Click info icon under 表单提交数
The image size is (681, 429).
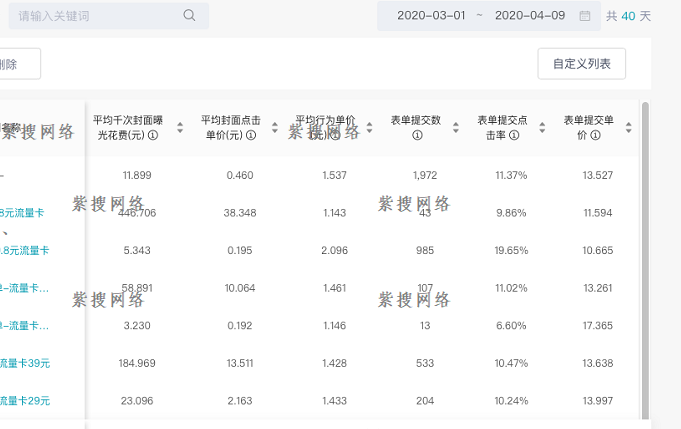pos(416,135)
